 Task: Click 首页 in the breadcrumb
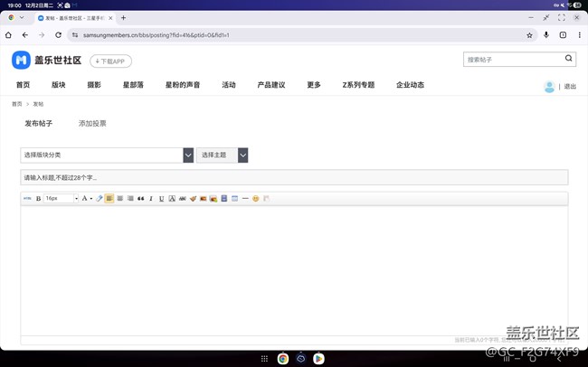(x=17, y=104)
